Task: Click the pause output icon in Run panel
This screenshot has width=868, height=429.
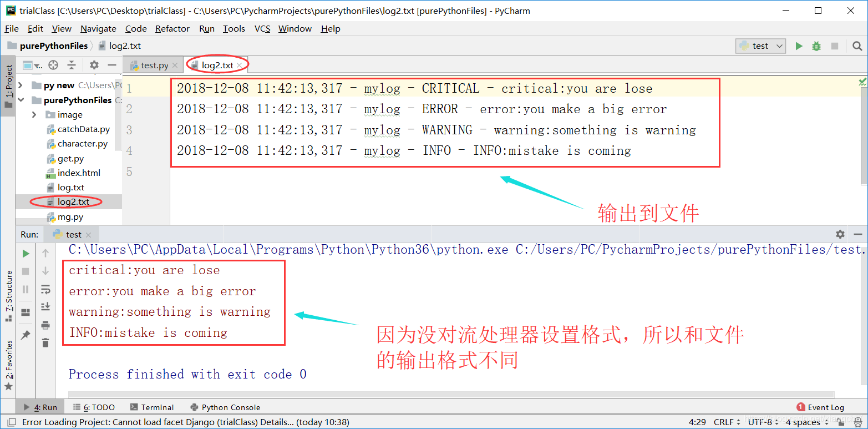Action: tap(26, 289)
